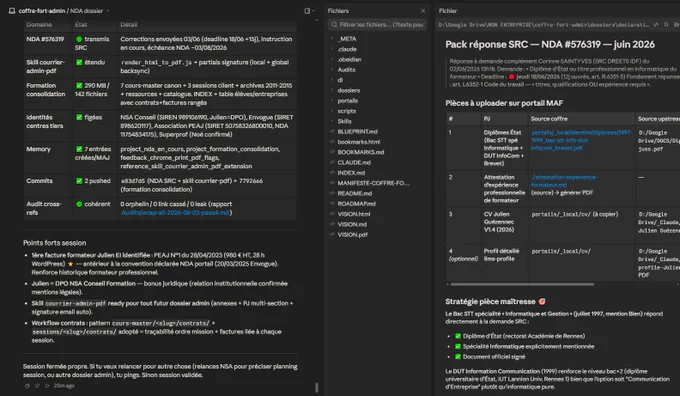Click the code view icon in the file path bar
The height and width of the screenshot is (396, 680).
(x=656, y=25)
